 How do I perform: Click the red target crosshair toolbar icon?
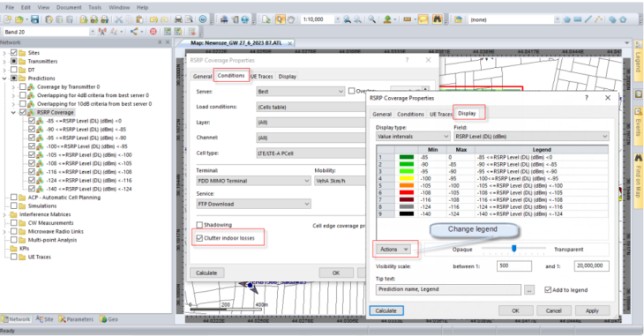click(154, 32)
